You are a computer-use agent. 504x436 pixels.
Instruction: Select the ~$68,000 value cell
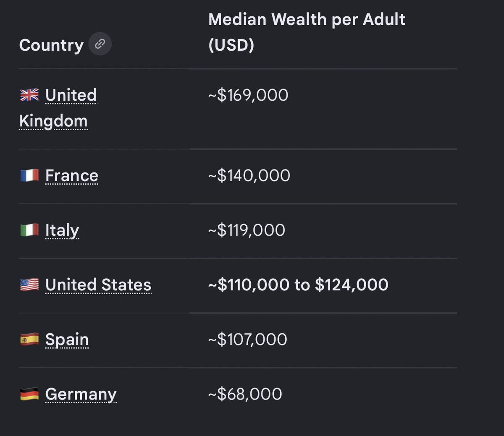245,394
